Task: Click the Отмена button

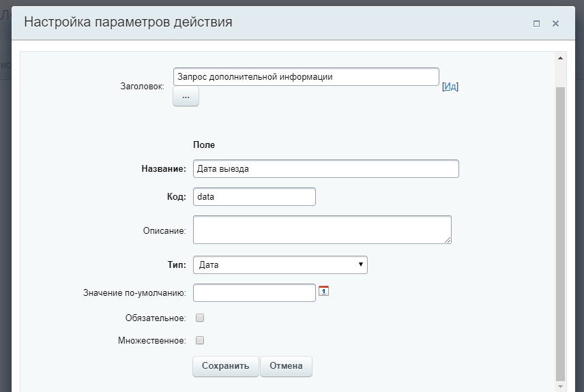Action: pyautogui.click(x=286, y=366)
